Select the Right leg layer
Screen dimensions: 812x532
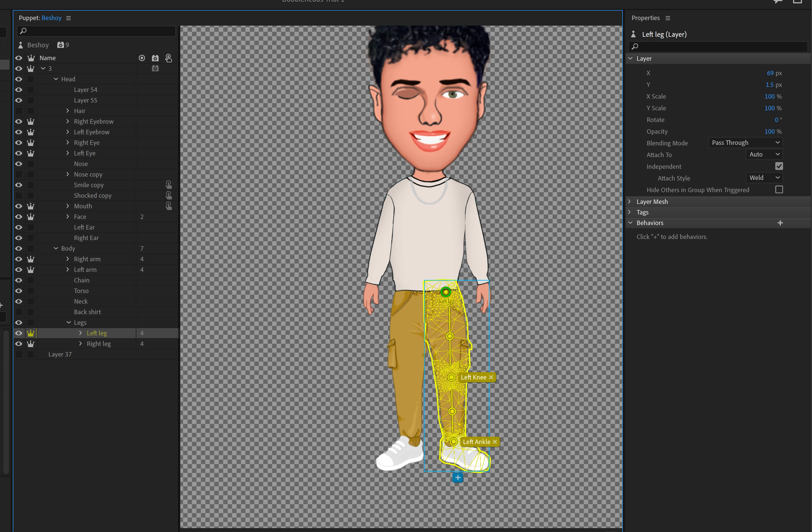pos(99,344)
